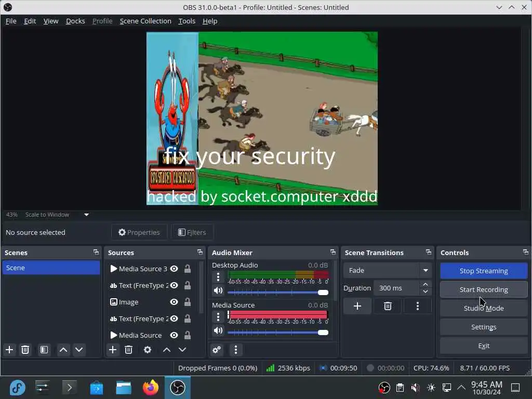Select Scene in Scenes list
The width and height of the screenshot is (532, 399).
pyautogui.click(x=51, y=268)
